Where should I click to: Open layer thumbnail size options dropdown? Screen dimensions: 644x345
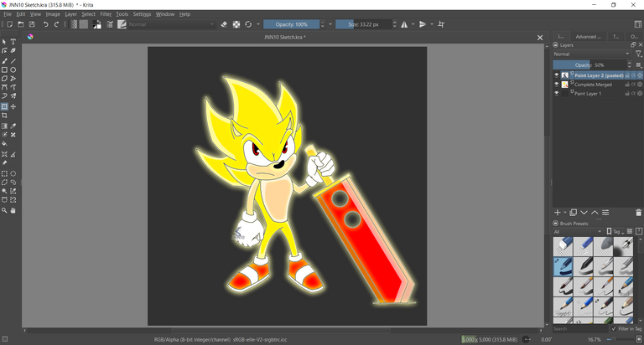point(639,64)
